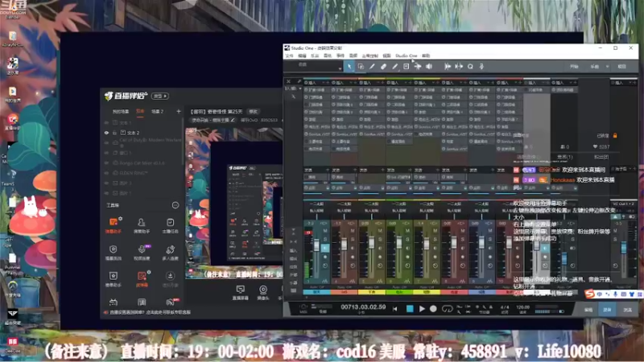
Task: Click the more tools ellipsis circle in 工具箱
Action: [x=175, y=205]
